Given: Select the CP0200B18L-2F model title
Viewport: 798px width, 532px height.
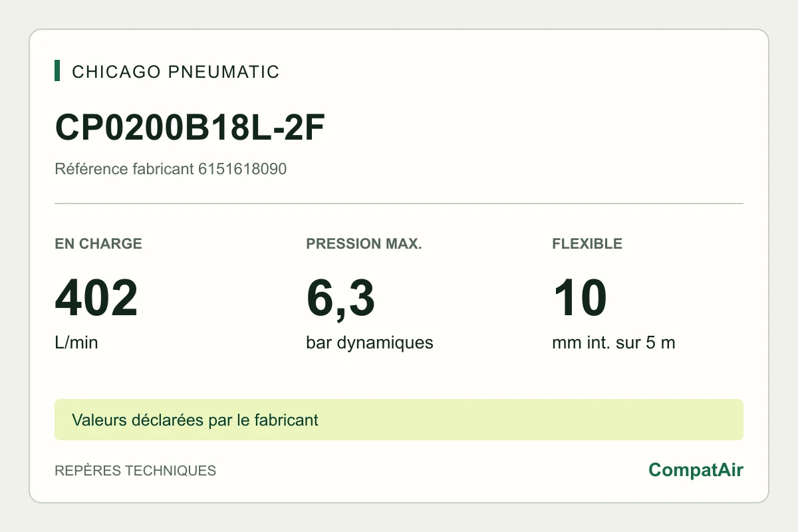Looking at the screenshot, I should tap(190, 128).
